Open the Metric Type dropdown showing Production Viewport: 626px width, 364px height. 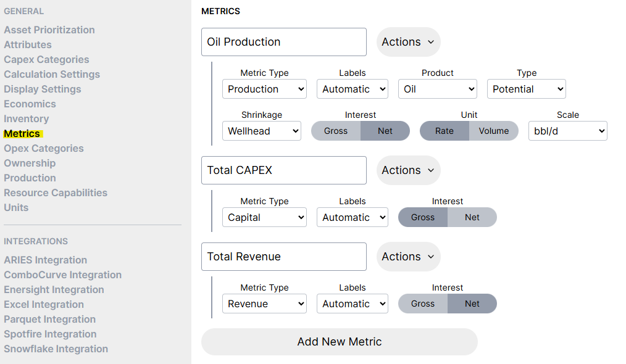click(x=264, y=89)
